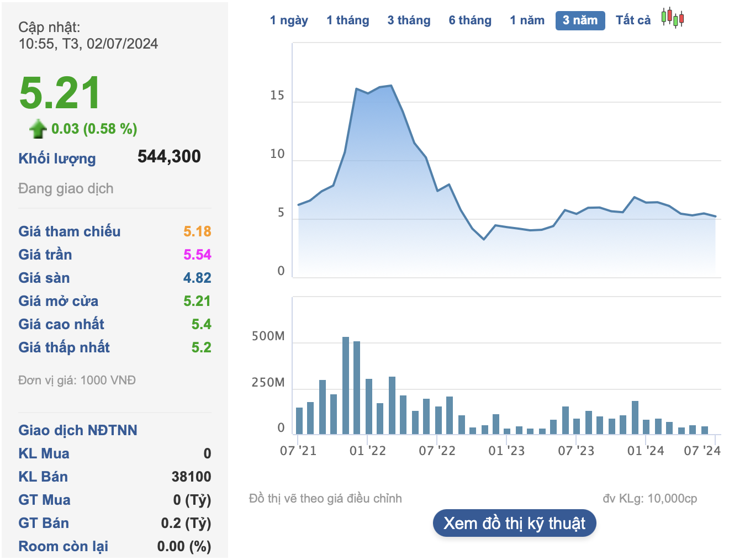
Task: Click the Giá sàn label
Action: pyautogui.click(x=44, y=278)
